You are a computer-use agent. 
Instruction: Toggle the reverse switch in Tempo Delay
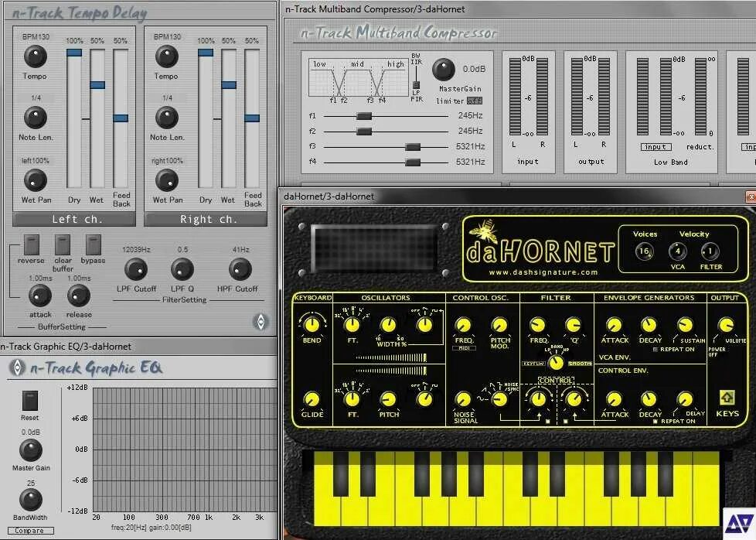32,245
